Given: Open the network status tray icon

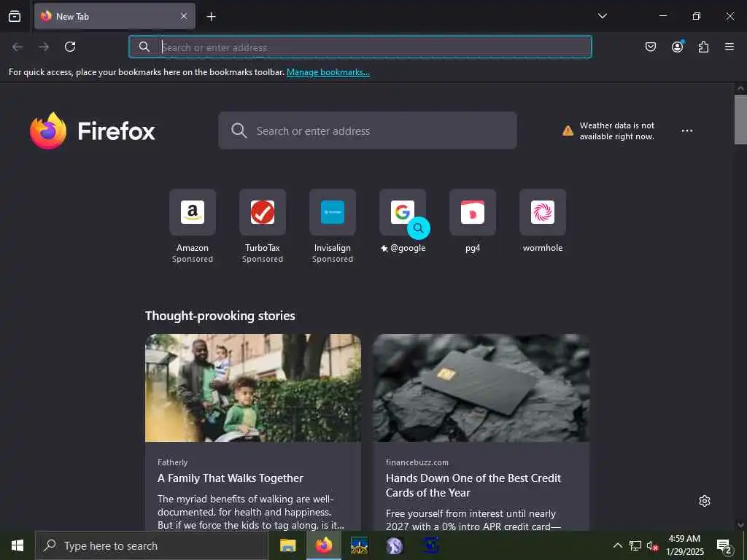Looking at the screenshot, I should [x=635, y=545].
